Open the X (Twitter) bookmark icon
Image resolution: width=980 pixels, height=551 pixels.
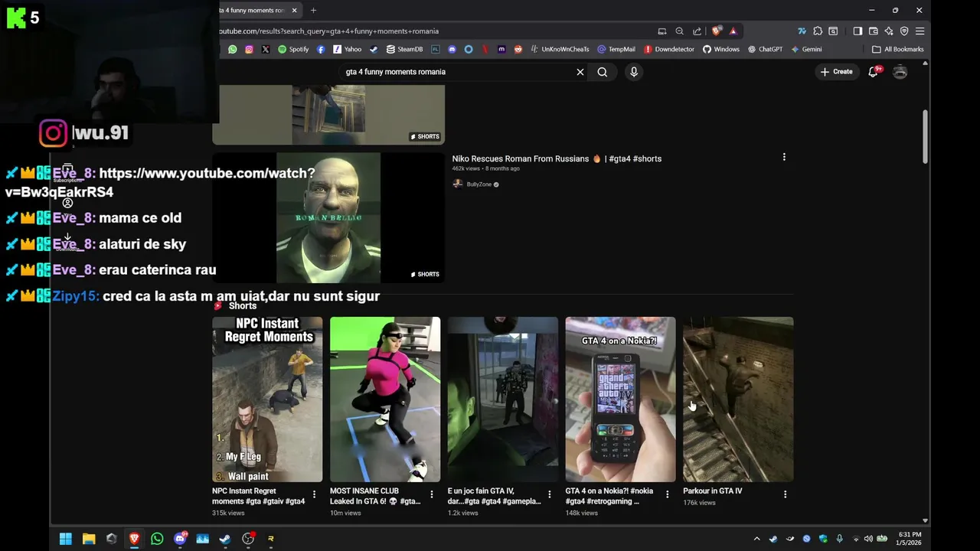[265, 49]
